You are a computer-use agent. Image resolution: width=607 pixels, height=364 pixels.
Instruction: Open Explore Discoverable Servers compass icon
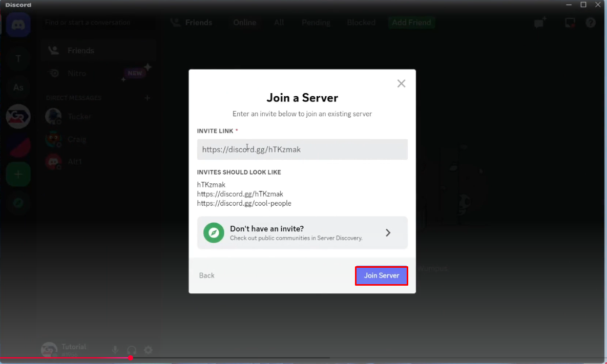(18, 203)
